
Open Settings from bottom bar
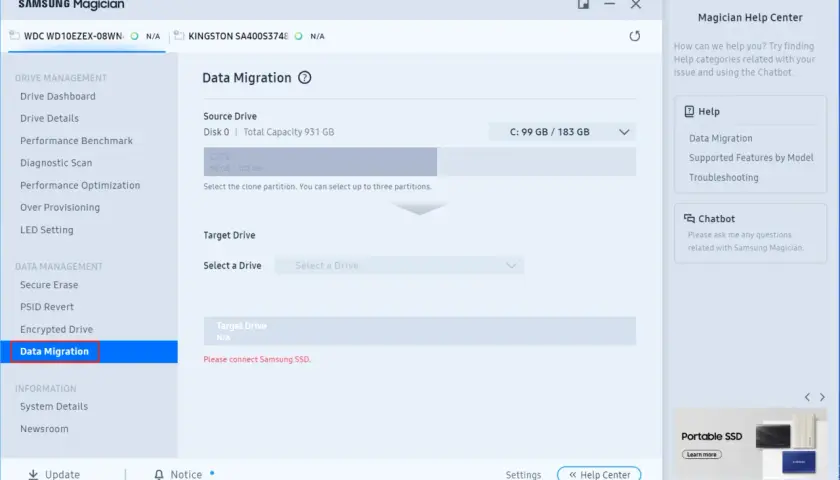[523, 475]
